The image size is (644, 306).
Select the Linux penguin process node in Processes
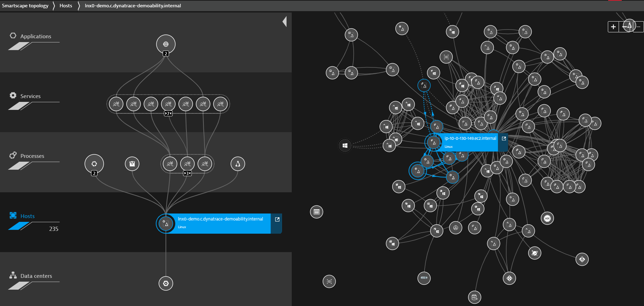click(x=238, y=164)
